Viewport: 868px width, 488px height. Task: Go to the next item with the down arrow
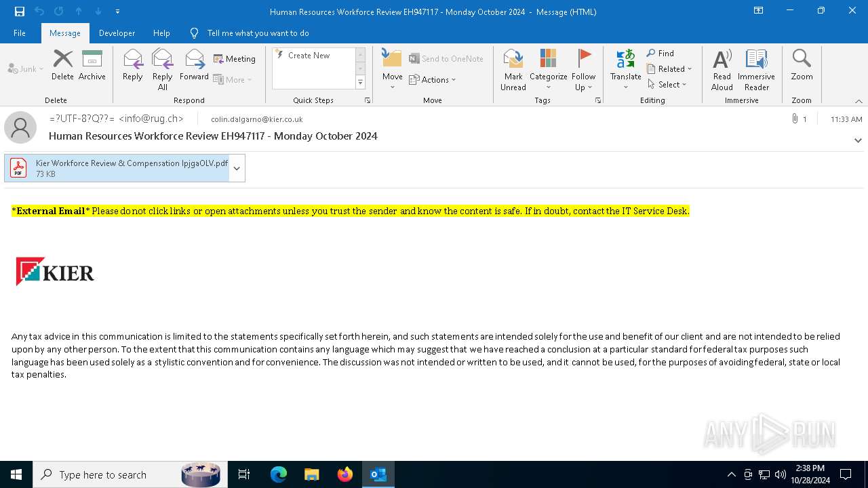click(x=98, y=11)
